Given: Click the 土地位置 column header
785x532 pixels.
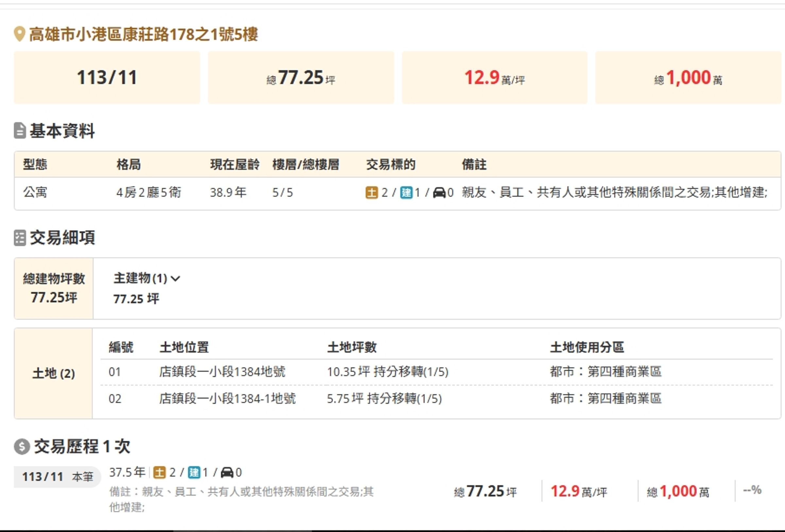Looking at the screenshot, I should pos(184,347).
